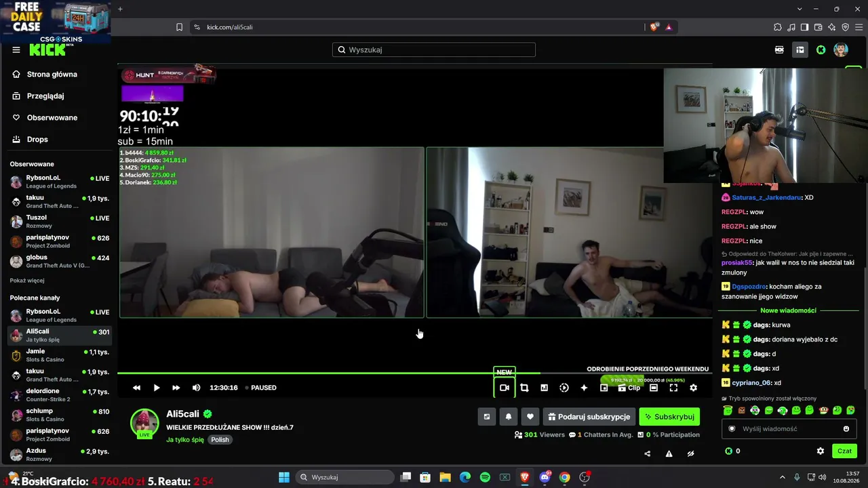868x488 pixels.
Task: Open delordione Counter-Strike 2 channel
Action: coord(59,394)
